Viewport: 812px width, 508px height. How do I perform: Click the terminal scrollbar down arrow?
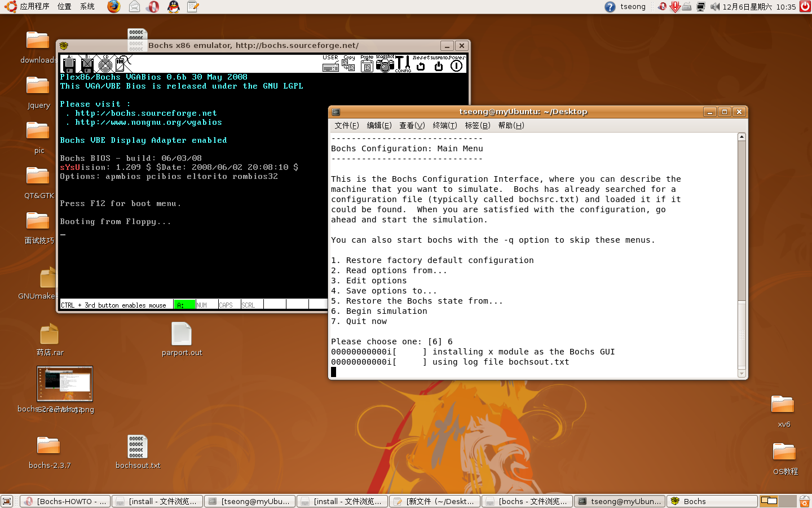(x=742, y=374)
